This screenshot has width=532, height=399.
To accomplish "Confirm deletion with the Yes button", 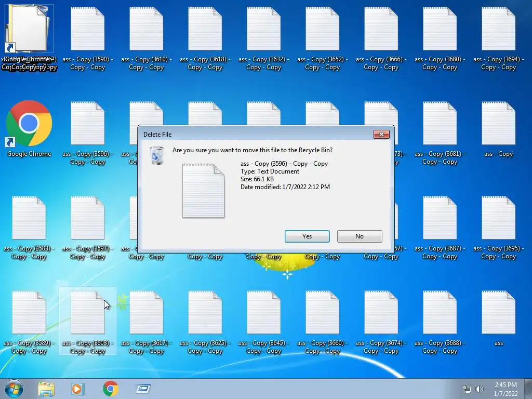I will tap(307, 236).
